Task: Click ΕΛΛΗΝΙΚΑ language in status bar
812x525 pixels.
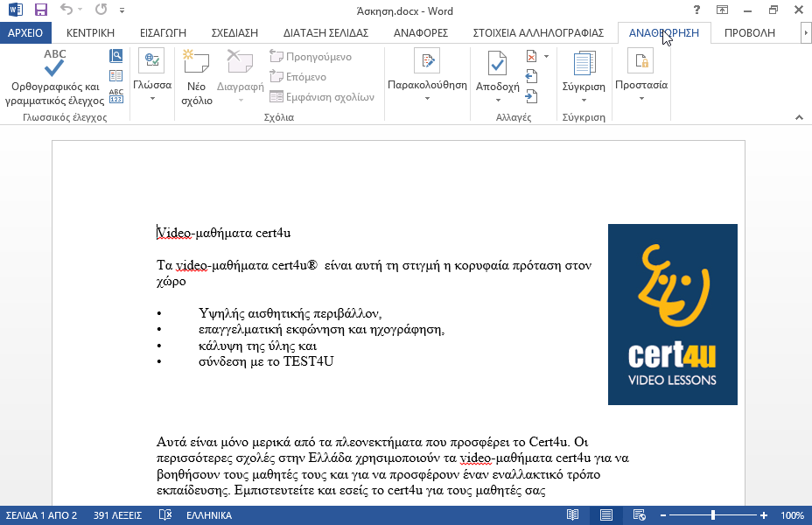Action: [209, 515]
